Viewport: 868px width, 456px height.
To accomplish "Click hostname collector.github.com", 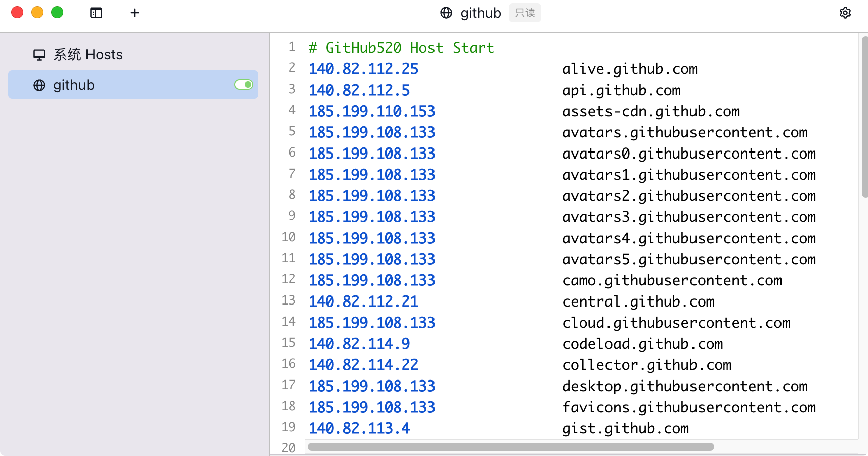I will pos(647,365).
